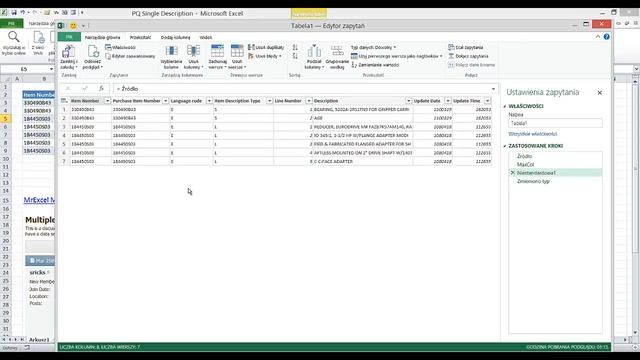Screen dimensions: 640x360
Task: Open the Update Time filter dropdown
Action: [x=487, y=100]
